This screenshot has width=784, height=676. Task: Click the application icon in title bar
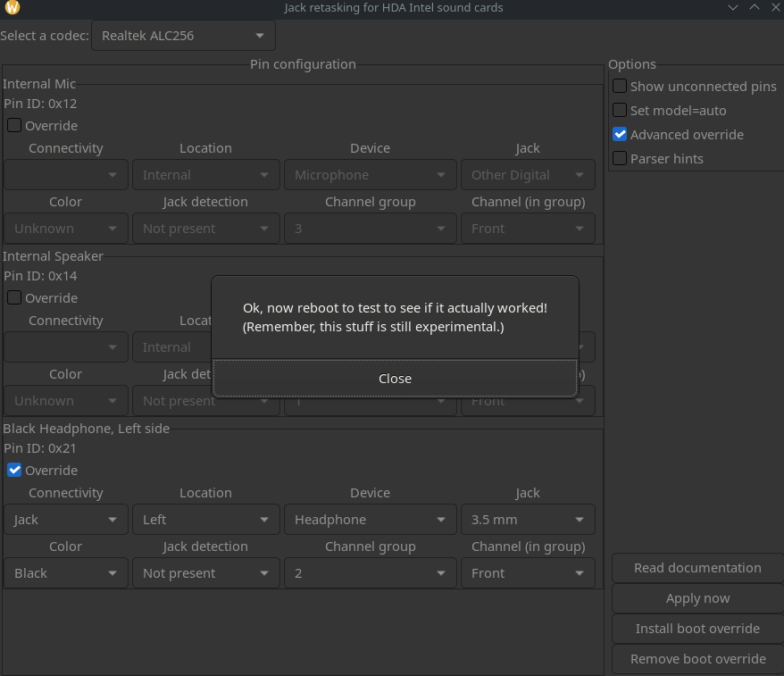click(x=12, y=7)
